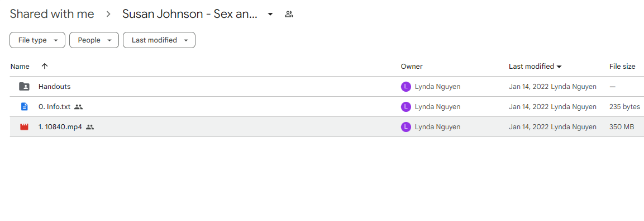This screenshot has height=221, width=644.
Task: Click the Handouts shared folder icon
Action: pyautogui.click(x=24, y=86)
